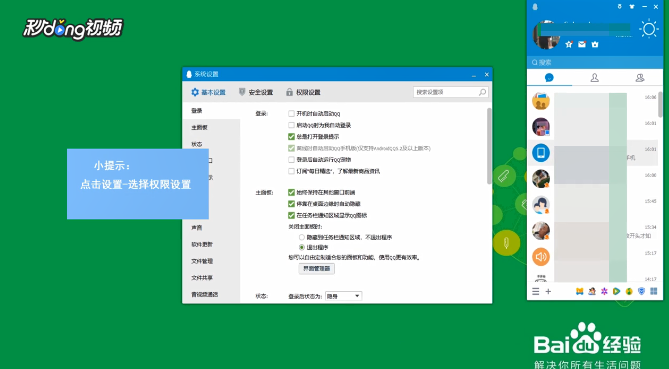Open QZone star icon under profile
The width and height of the screenshot is (669, 369).
pos(568,44)
